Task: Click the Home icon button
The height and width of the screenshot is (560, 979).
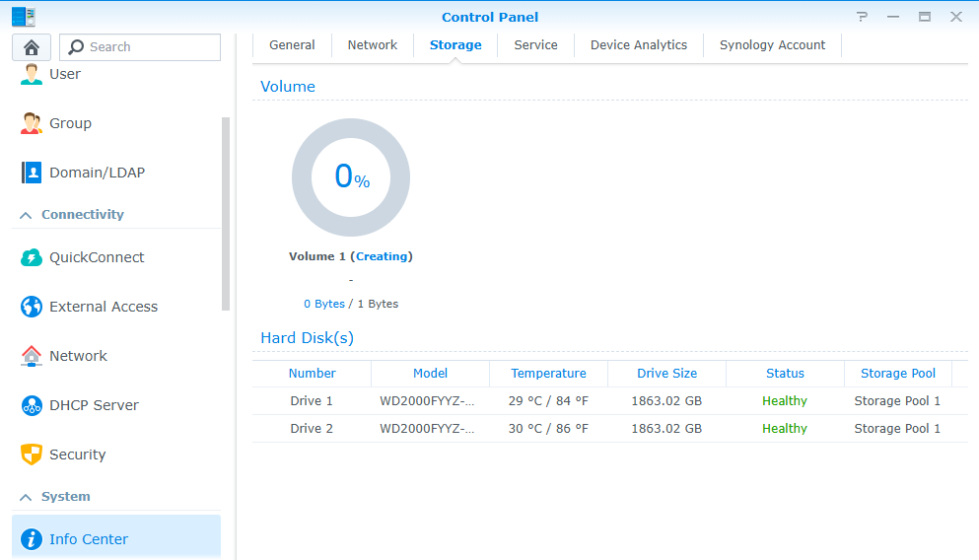Action: point(32,47)
